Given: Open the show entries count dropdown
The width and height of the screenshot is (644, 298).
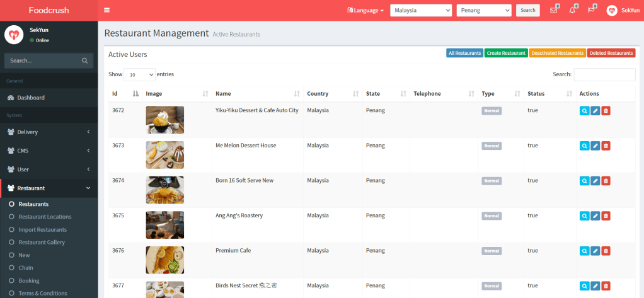Looking at the screenshot, I should tap(139, 74).
